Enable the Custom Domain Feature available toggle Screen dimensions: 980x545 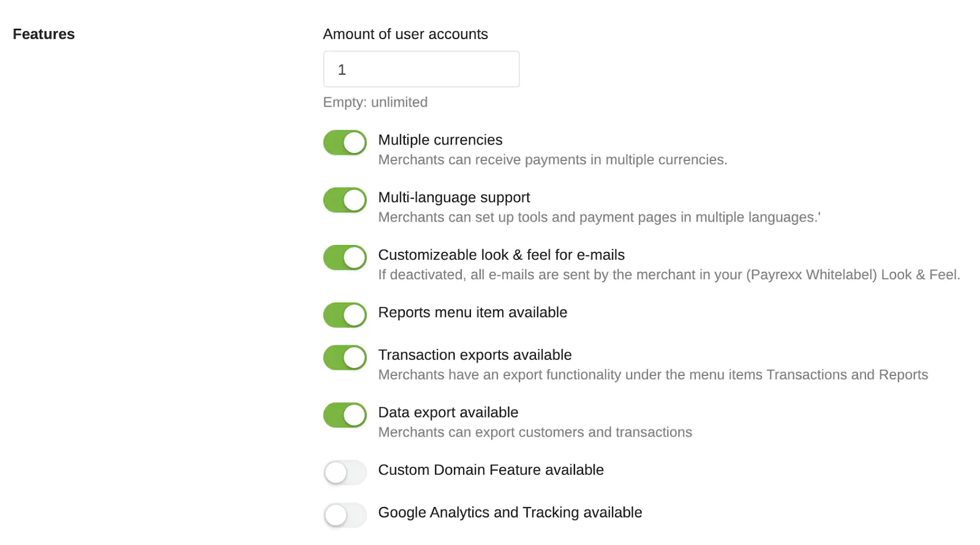(345, 473)
